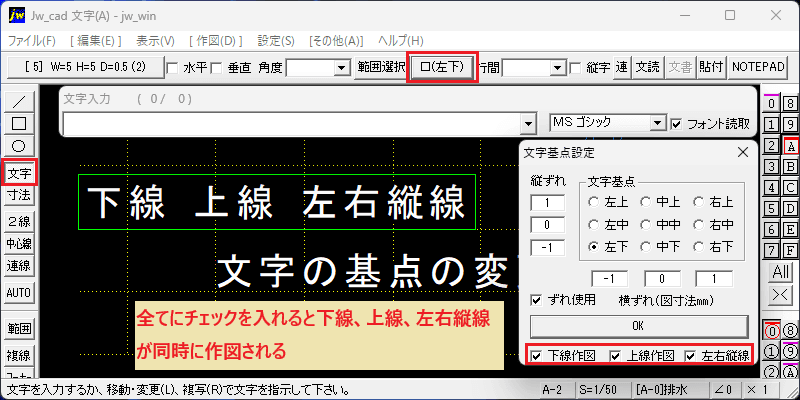This screenshot has width=800, height=400.
Task: Uncheck 上線作図 overline option
Action: pos(616,356)
